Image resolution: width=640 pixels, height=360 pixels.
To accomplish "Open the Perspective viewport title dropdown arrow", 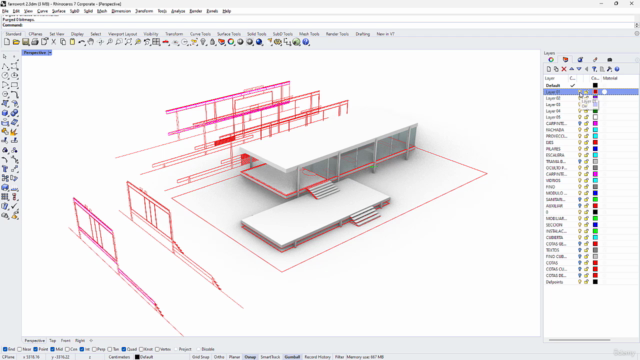I will 50,53.
